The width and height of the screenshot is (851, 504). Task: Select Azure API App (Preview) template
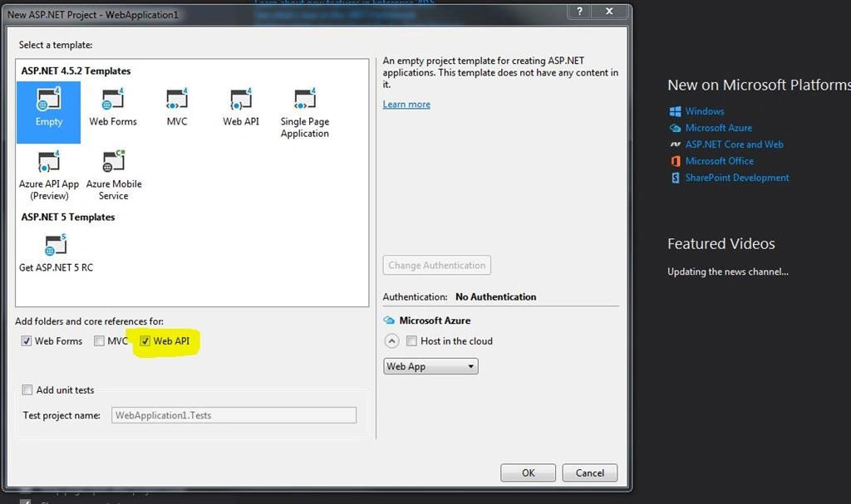49,176
